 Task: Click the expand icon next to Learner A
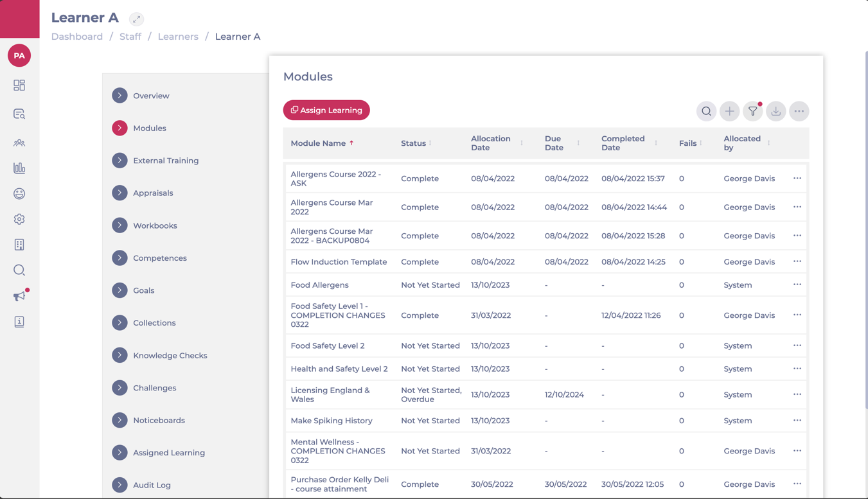click(x=136, y=19)
